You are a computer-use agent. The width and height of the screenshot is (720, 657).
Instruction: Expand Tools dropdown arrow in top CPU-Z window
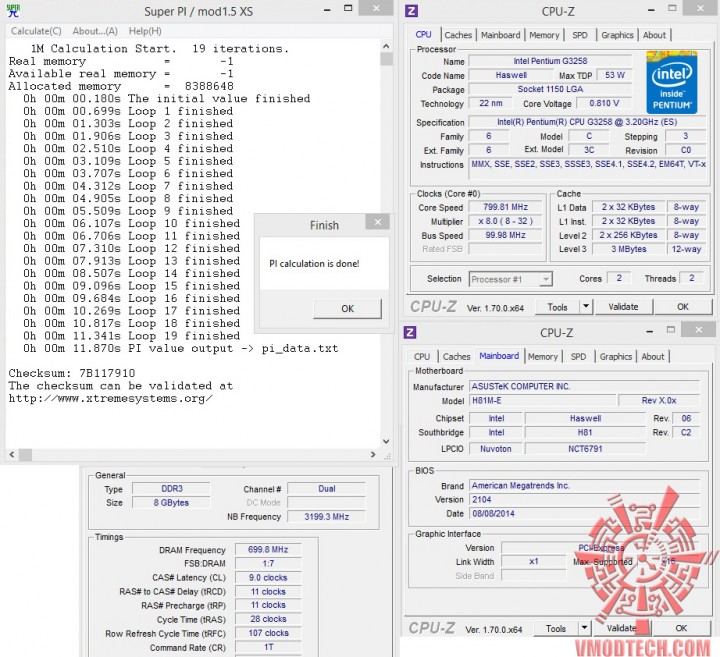click(586, 307)
